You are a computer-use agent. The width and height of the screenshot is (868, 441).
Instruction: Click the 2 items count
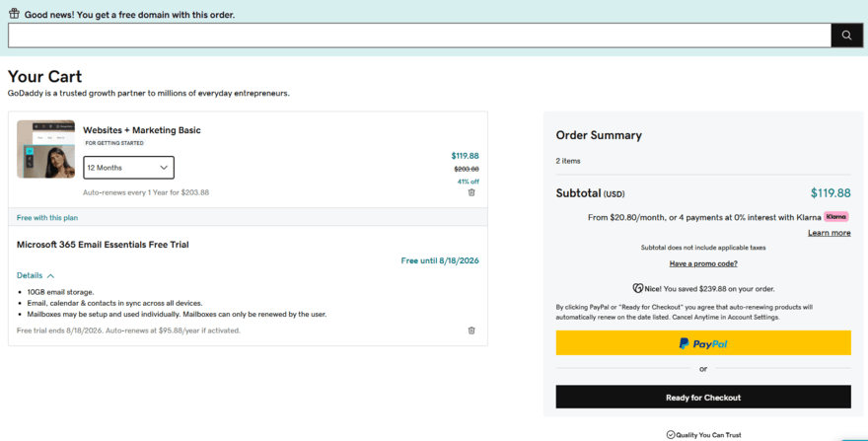[x=568, y=161]
